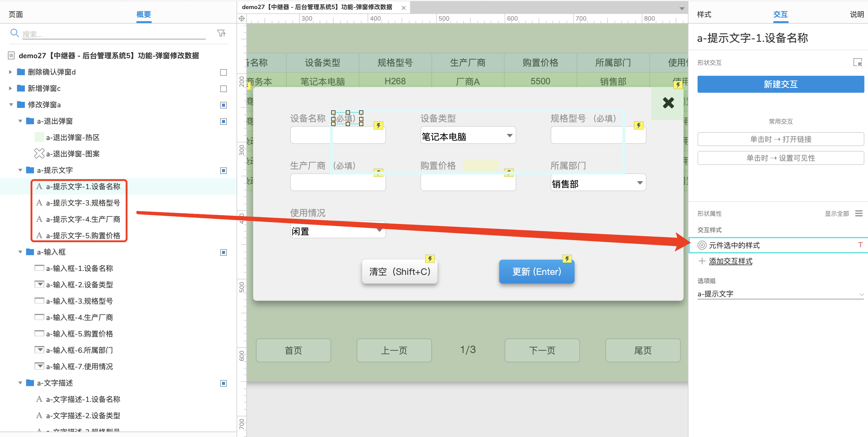The width and height of the screenshot is (868, 437).
Task: Collapse the a-提示文字 folder
Action: (x=20, y=170)
